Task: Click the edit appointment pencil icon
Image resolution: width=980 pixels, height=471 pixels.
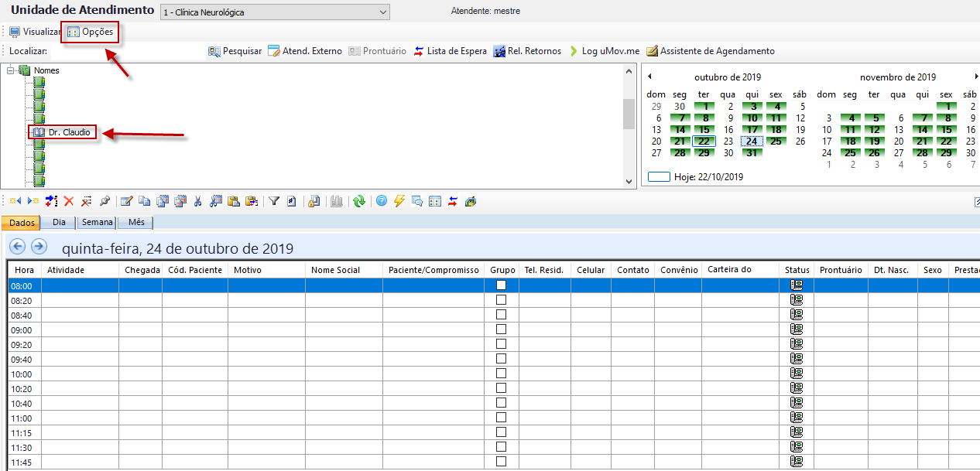Action: pos(126,201)
